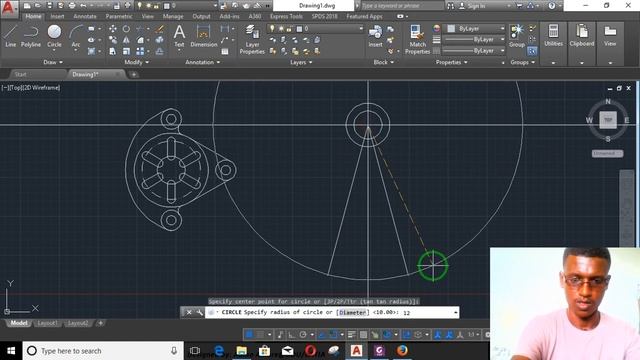Select the Erase tool in Modify panel
This screenshot has width=640, height=360.
pyautogui.click(x=159, y=29)
